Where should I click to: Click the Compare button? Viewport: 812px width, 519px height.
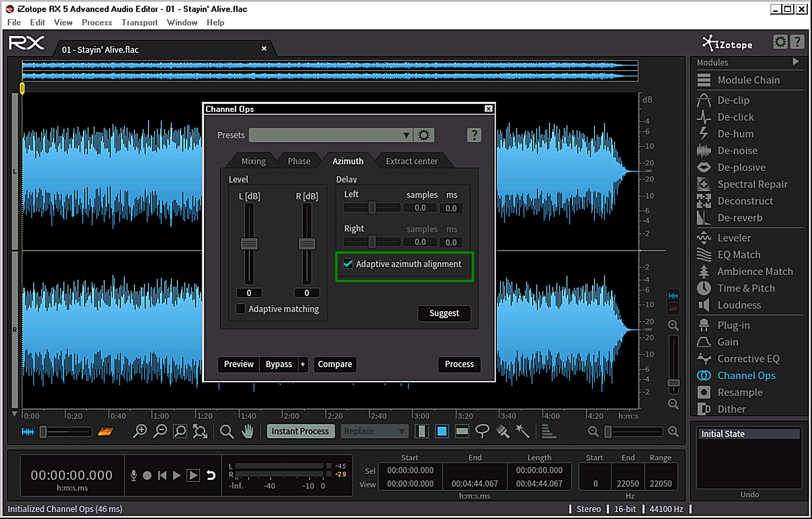335,364
